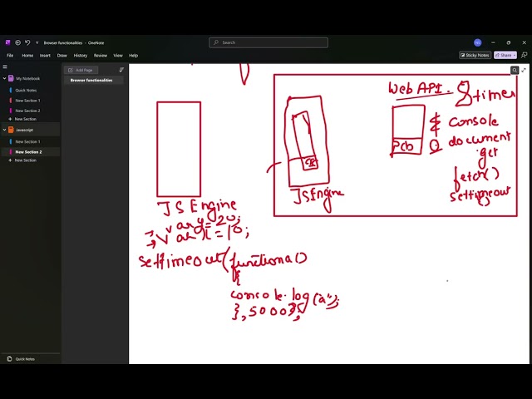Toggle the navigation pane hamburger icon
The image size is (532, 399).
click(x=5, y=66)
